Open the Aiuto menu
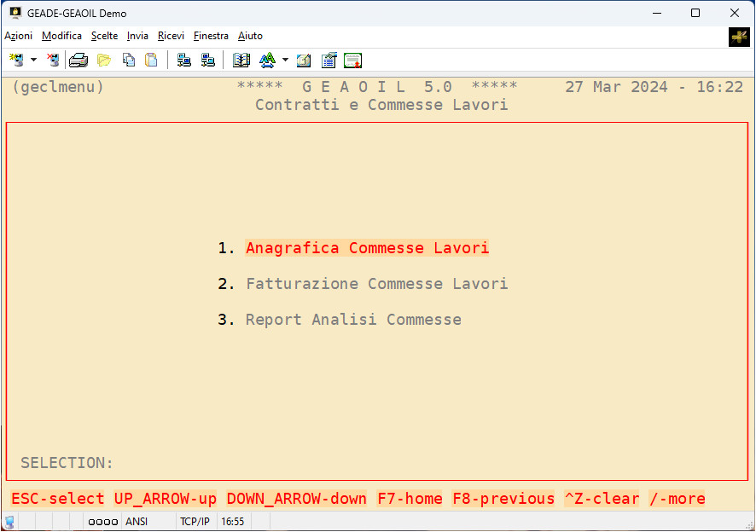 (250, 36)
